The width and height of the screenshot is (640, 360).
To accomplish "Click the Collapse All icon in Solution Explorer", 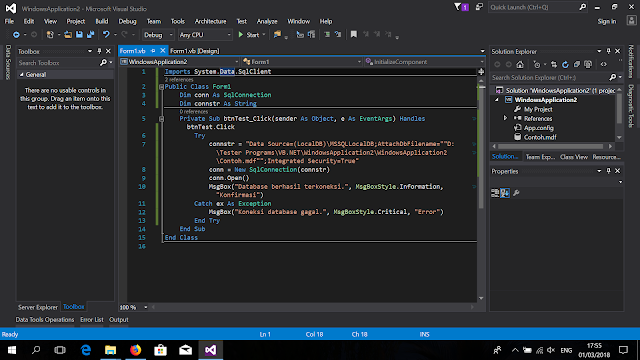I will 577,64.
